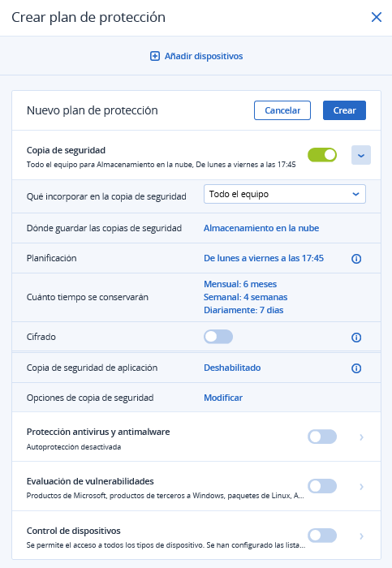This screenshot has height=568, width=392.
Task: Enable the Cifrado toggle
Action: click(218, 337)
